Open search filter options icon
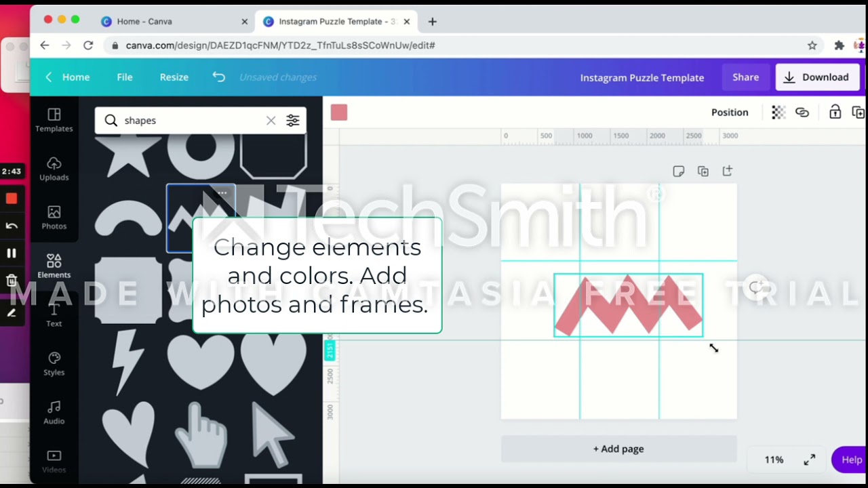The width and height of the screenshot is (868, 488). click(292, 121)
